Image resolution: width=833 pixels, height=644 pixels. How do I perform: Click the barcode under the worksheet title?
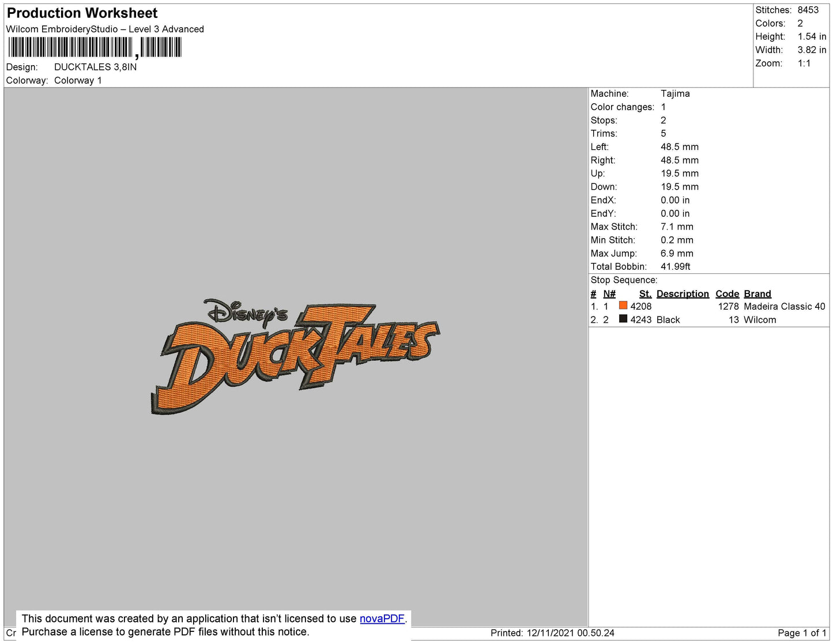coord(95,47)
